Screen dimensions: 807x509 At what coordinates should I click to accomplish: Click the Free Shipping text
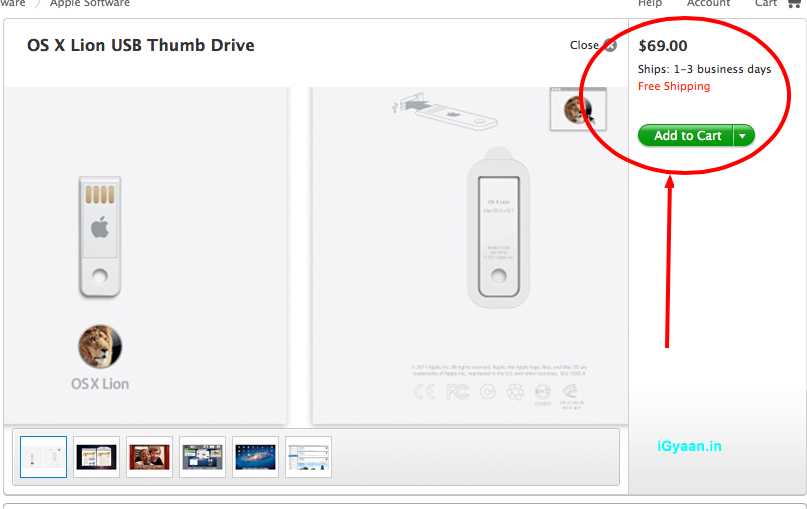674,86
